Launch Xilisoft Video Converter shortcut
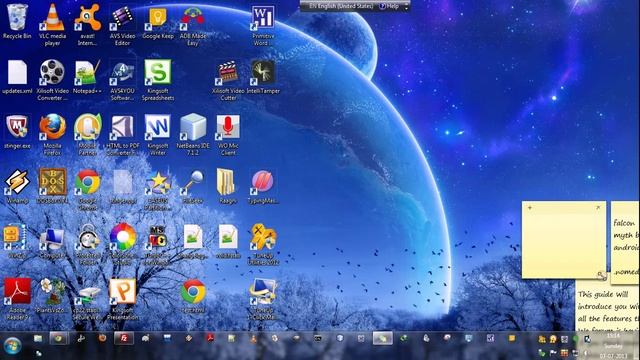This screenshot has height=360, width=640. [52, 73]
